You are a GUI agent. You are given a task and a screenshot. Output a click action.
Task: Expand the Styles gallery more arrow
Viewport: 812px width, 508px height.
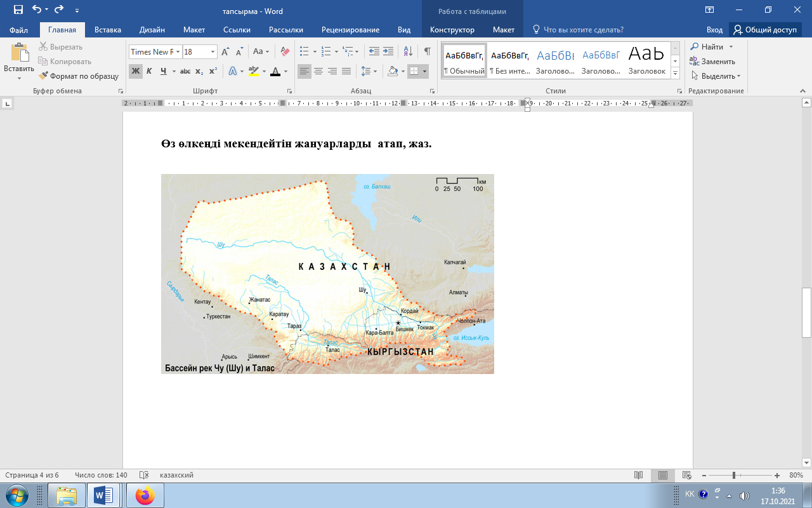[675, 74]
